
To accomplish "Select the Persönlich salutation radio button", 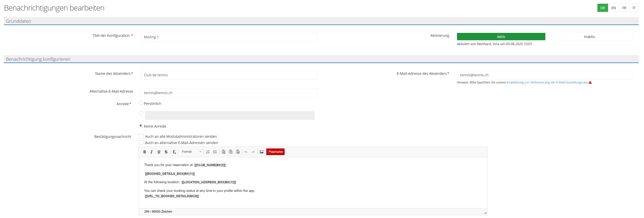I will (x=141, y=103).
